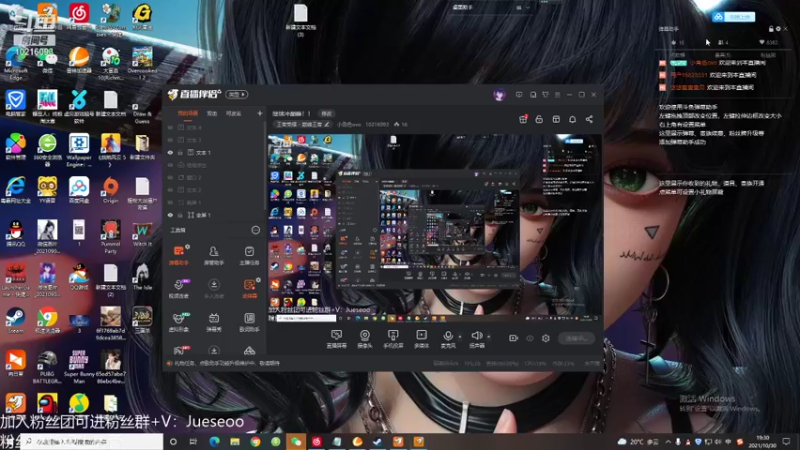Show the hidden 文本 4 layer

pos(170,128)
